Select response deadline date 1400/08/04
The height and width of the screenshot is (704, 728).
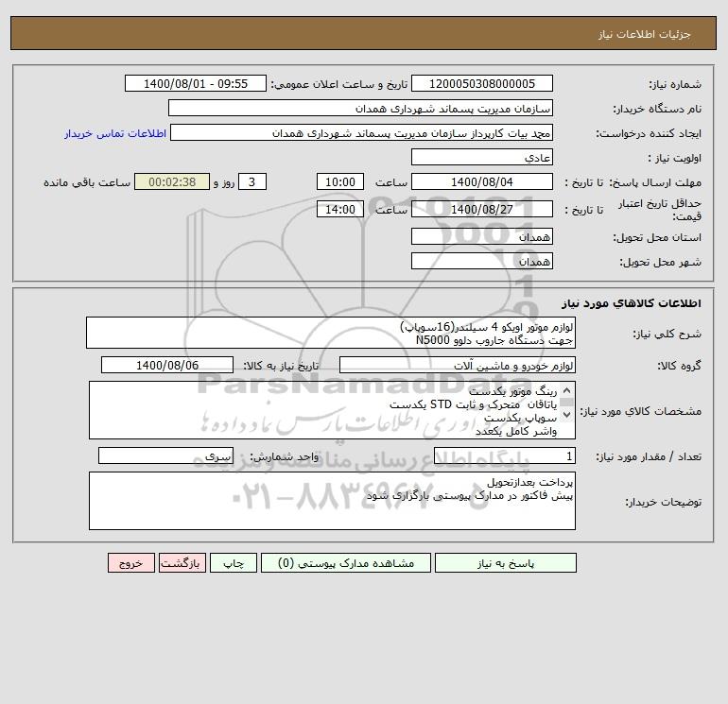(482, 182)
